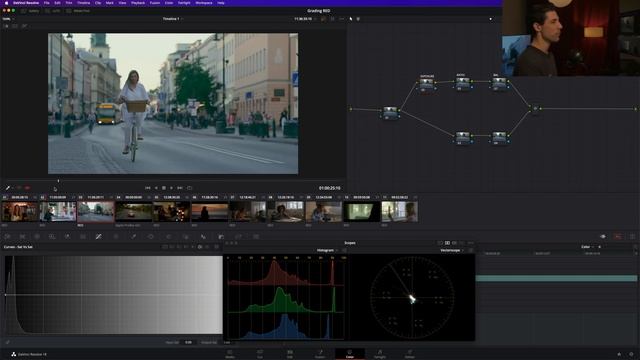Select the Curves palette icon
The height and width of the screenshot is (360, 640).
(x=98, y=236)
